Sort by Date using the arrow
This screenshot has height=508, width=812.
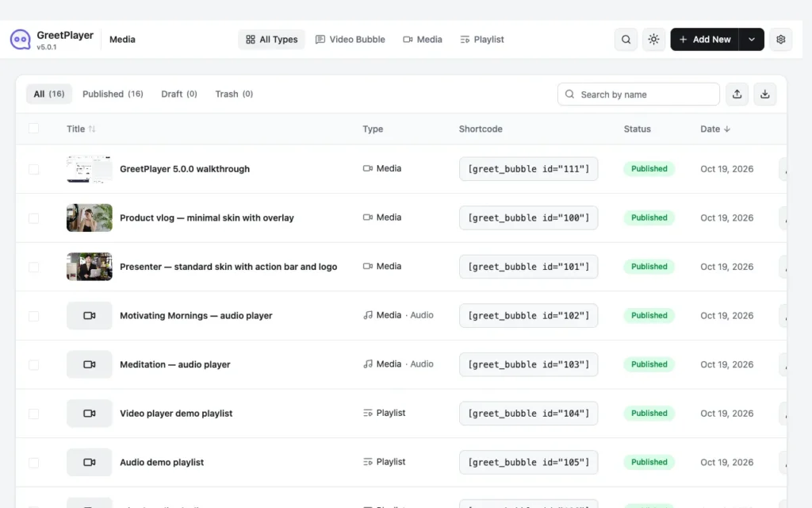tap(727, 129)
